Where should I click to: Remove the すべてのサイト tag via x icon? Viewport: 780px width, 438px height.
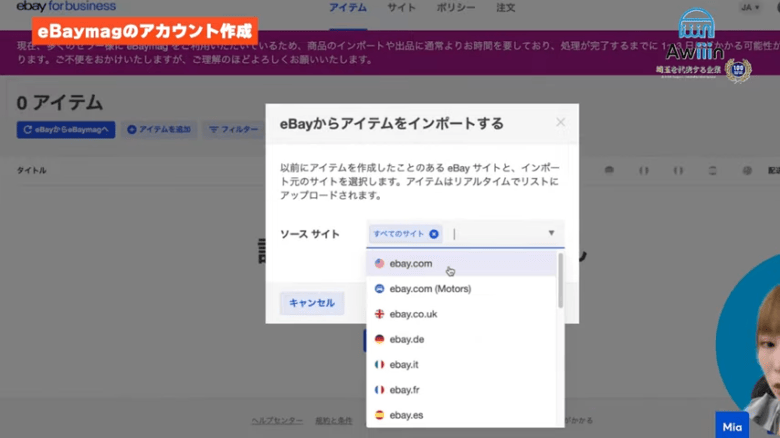[x=434, y=234]
